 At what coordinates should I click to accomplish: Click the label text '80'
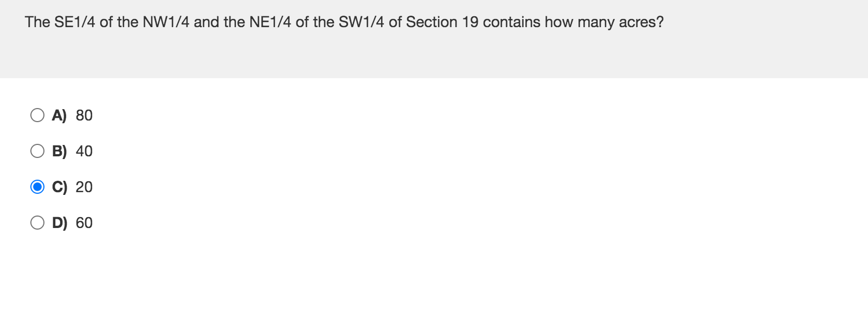coord(85,115)
